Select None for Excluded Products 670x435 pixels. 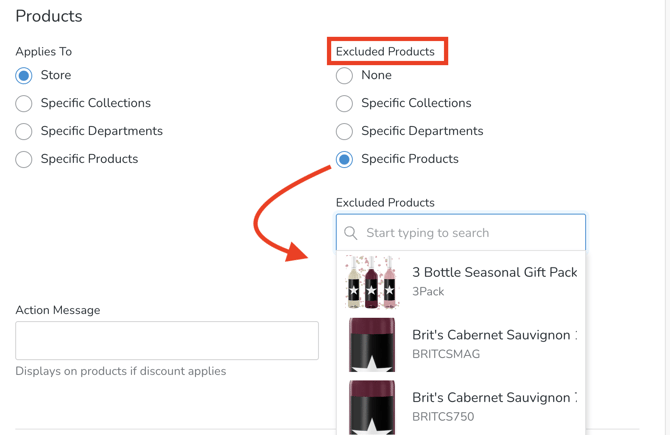pos(344,75)
